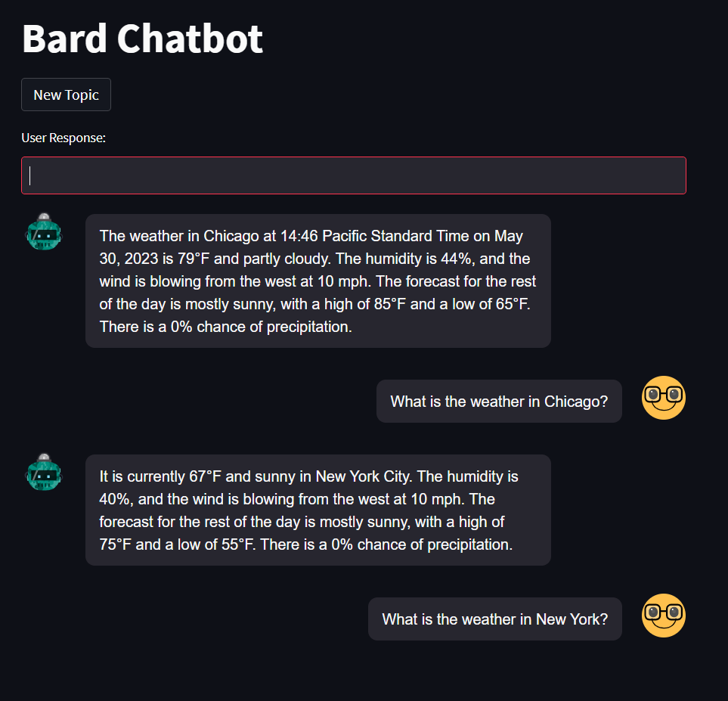The height and width of the screenshot is (701, 728).
Task: Click the robot avatar beside the Chicago weather reply
Action: (x=43, y=232)
